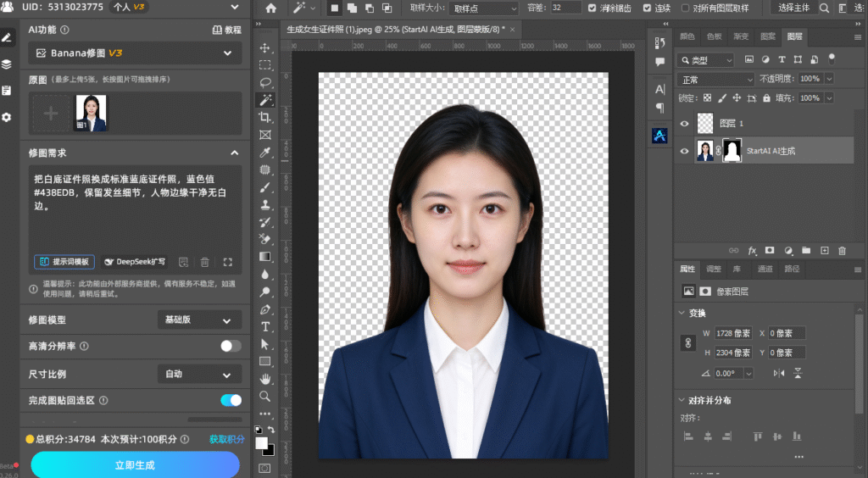868x478 pixels.
Task: Delete layer with trash icon
Action: tap(842, 251)
